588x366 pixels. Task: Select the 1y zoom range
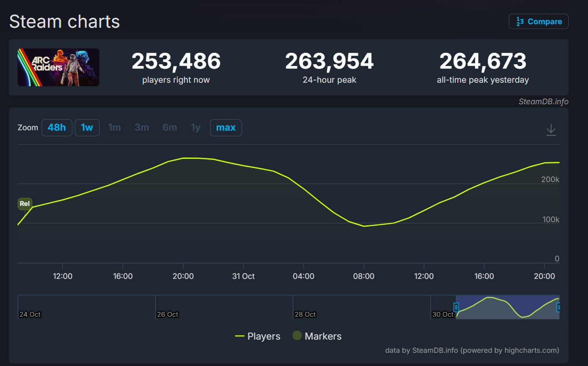(x=196, y=128)
